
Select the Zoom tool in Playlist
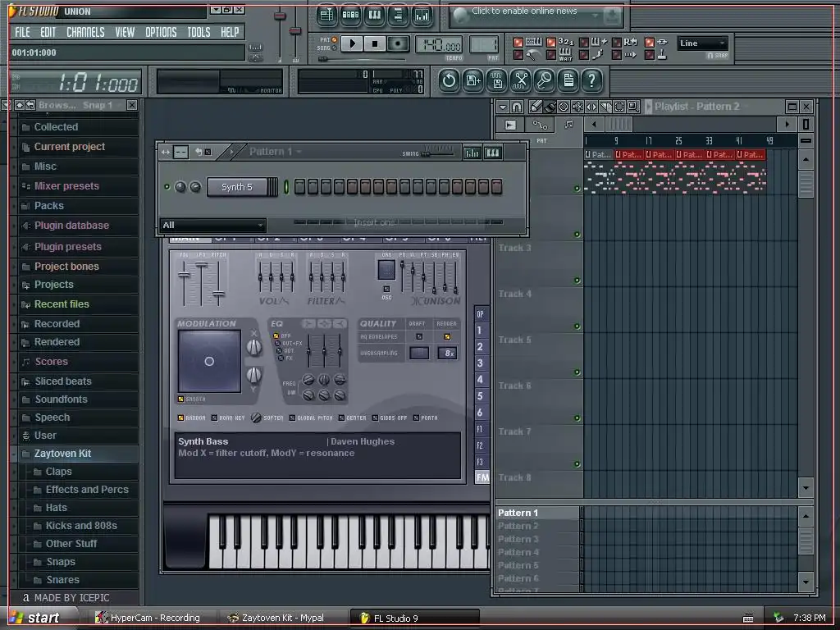point(633,107)
